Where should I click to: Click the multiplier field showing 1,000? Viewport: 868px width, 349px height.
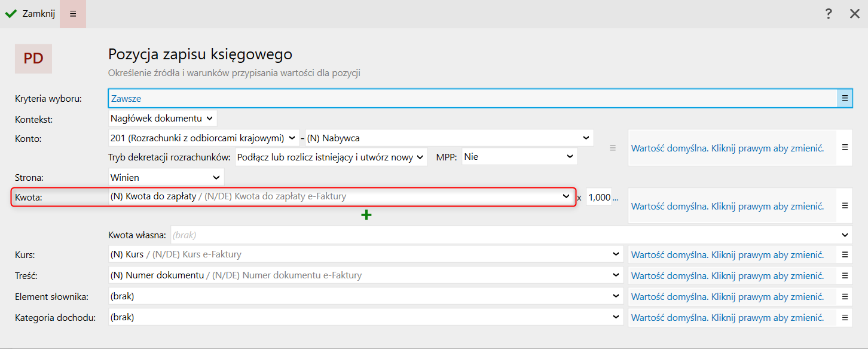pyautogui.click(x=599, y=197)
